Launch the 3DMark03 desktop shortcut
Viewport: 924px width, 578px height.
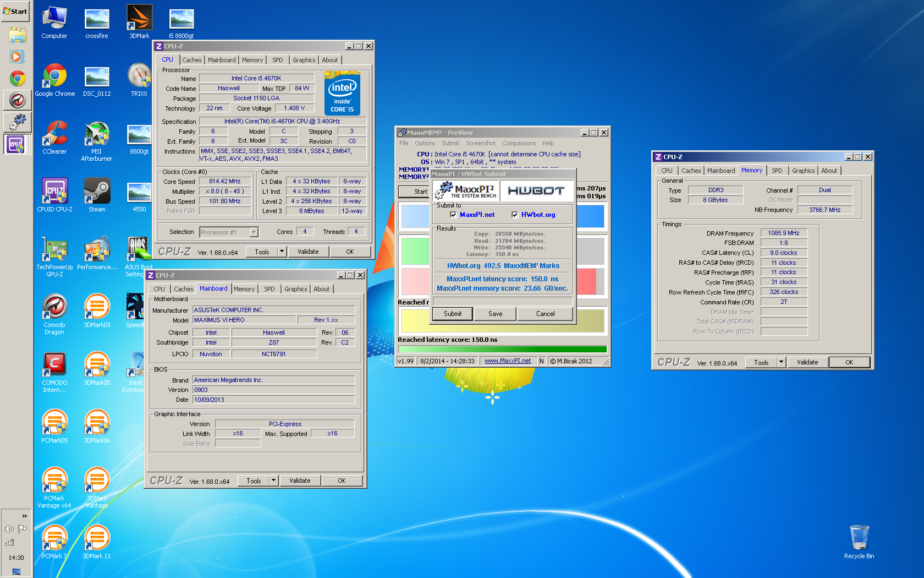[x=97, y=311]
